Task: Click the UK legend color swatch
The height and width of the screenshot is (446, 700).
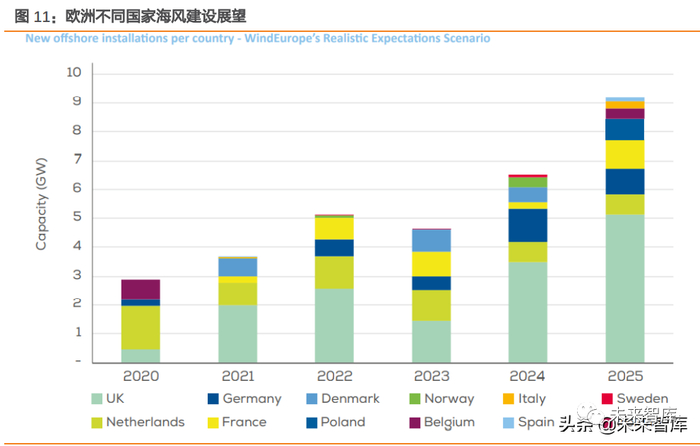Action: (96, 399)
